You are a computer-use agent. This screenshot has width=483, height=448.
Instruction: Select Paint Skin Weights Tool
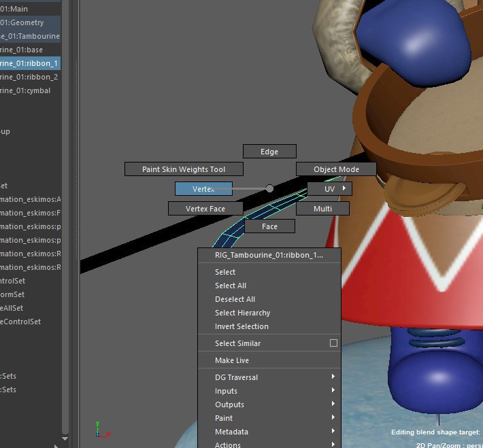tap(184, 169)
